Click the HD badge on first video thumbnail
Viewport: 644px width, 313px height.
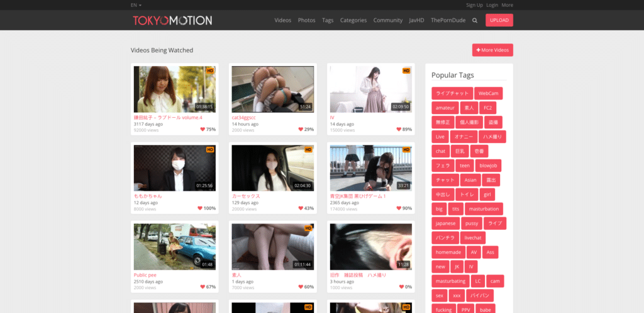(x=210, y=71)
